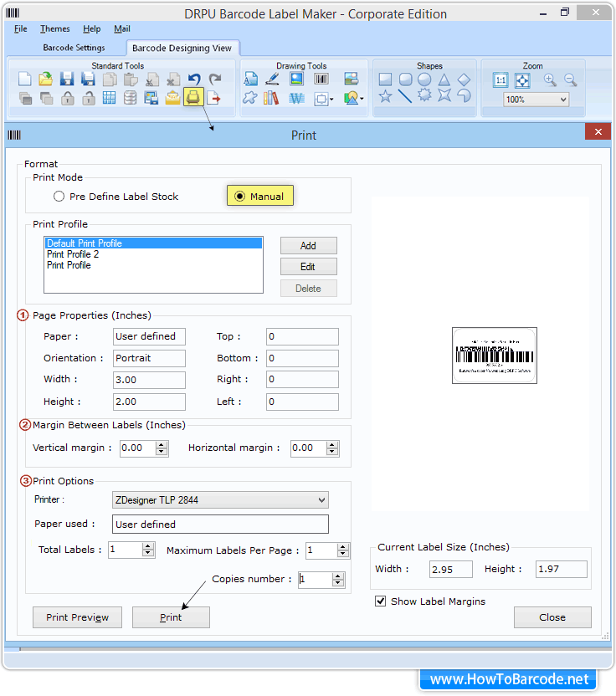Click the Open folder icon
The height and width of the screenshot is (696, 616).
tap(45, 79)
